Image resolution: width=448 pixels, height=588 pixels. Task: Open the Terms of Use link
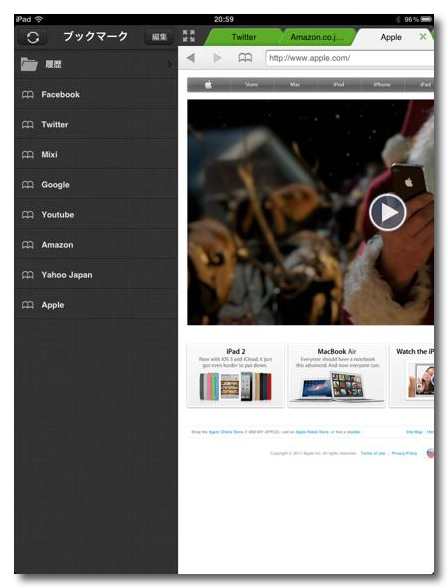[373, 453]
